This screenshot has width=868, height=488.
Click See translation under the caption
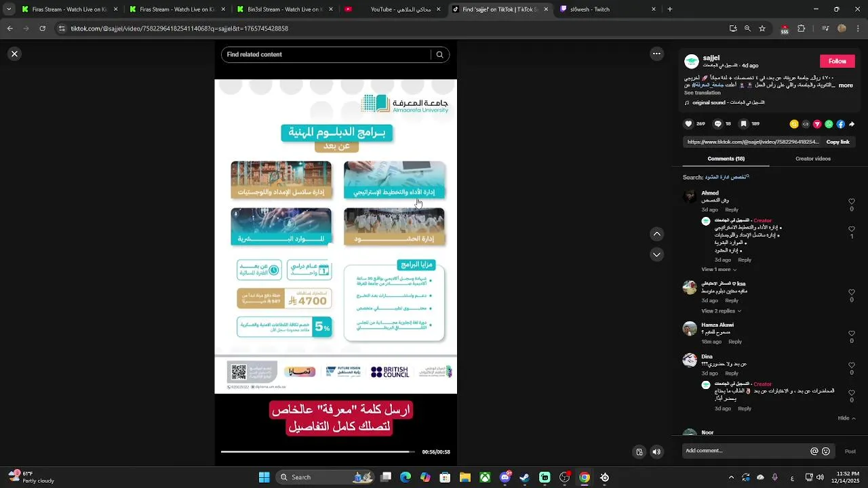coord(702,93)
